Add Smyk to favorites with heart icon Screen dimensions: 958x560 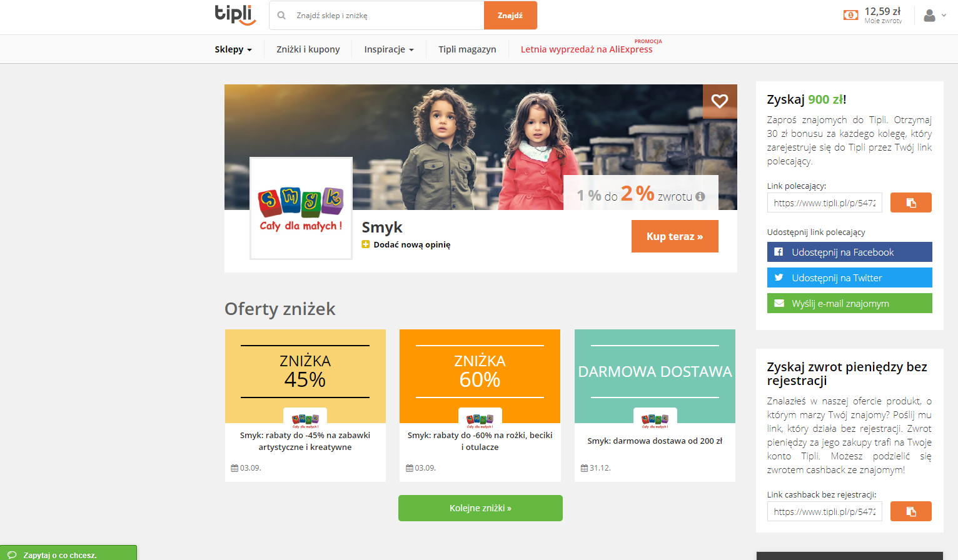tap(720, 101)
